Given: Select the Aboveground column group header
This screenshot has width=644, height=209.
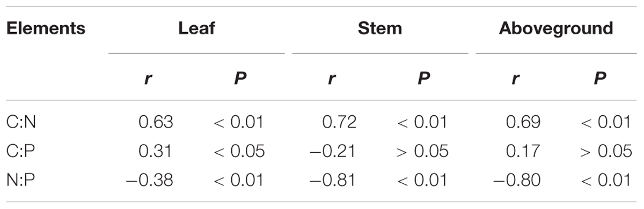Looking at the screenshot, I should click(556, 29).
